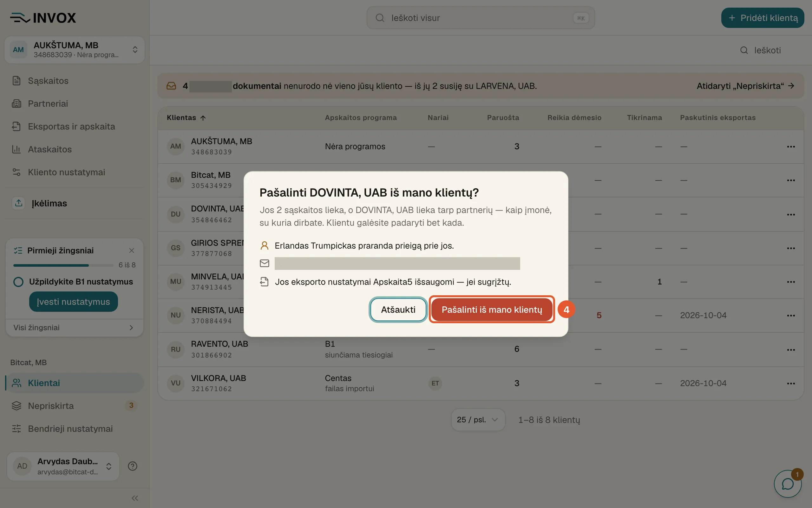Open the chat bubble icon with badge

[x=788, y=484]
